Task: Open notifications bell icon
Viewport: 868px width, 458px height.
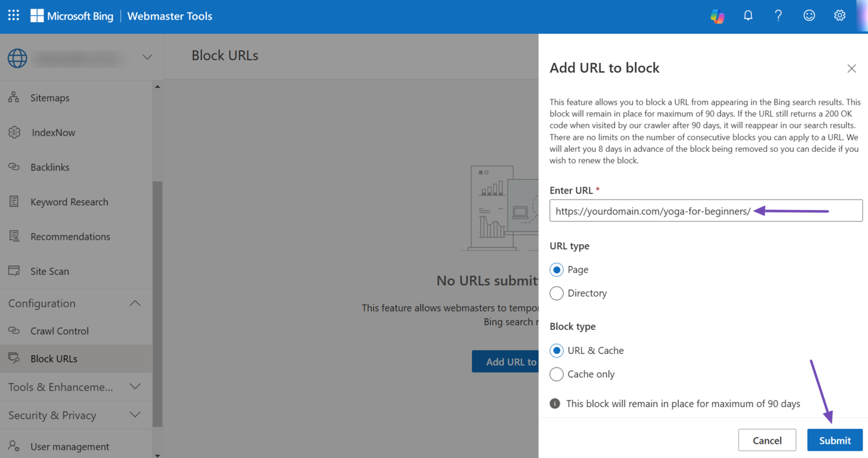Action: click(x=748, y=16)
